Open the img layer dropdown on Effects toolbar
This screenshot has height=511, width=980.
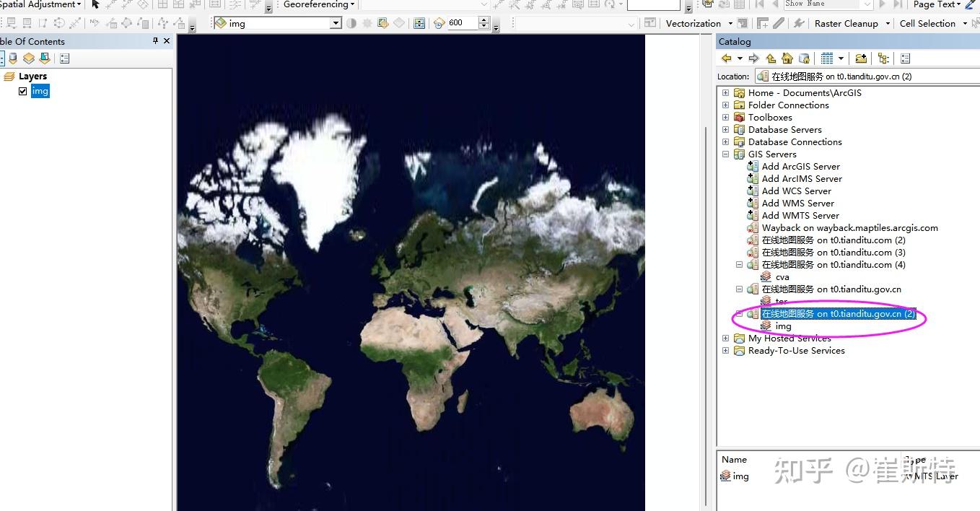click(336, 22)
